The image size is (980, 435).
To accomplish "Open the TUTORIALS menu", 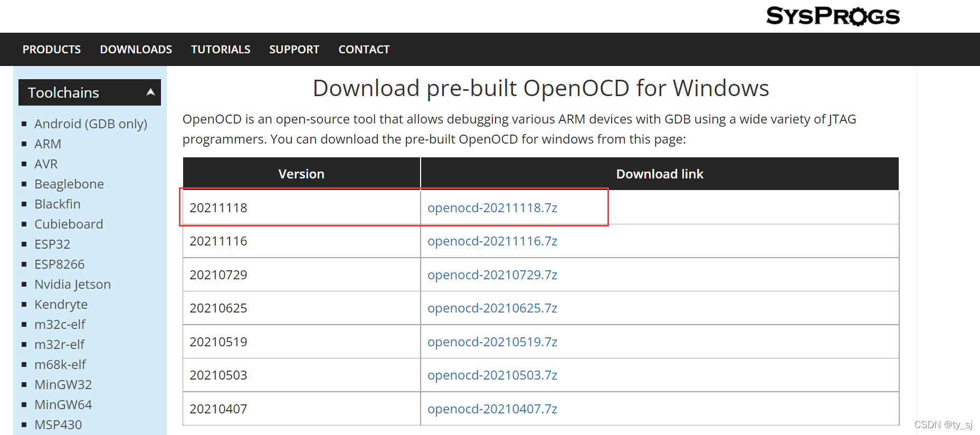I will click(x=221, y=50).
